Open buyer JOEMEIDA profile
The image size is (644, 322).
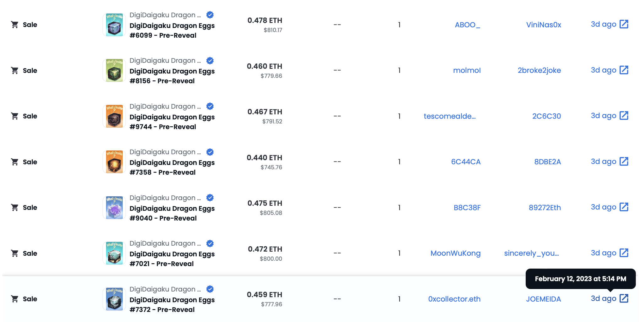point(544,299)
